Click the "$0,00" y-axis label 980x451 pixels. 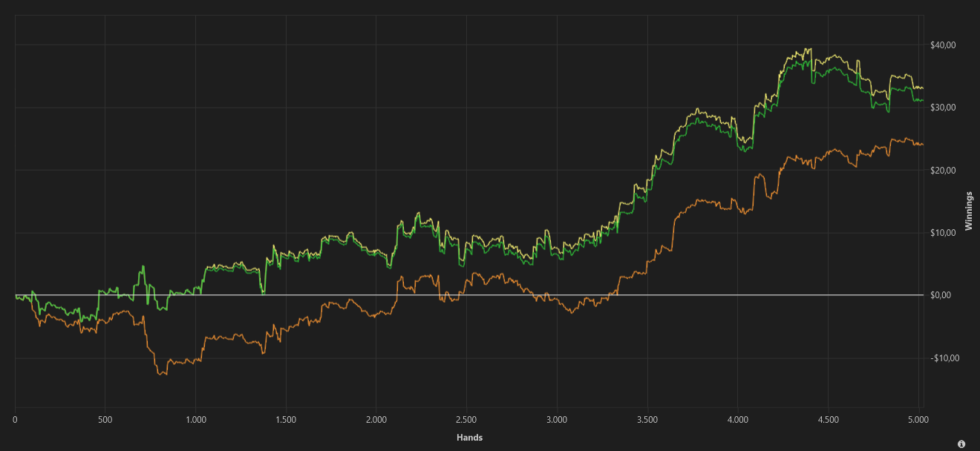pyautogui.click(x=940, y=295)
